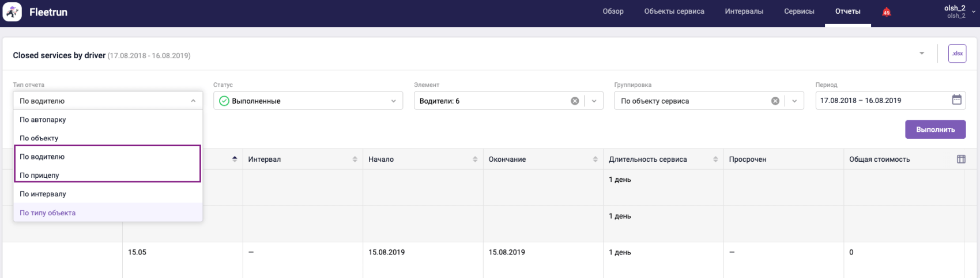Collapse the report panel with the header arrow

tap(922, 54)
